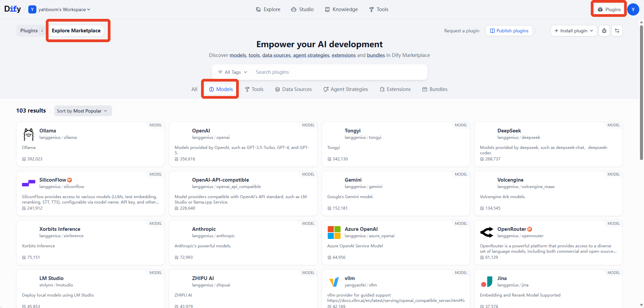644x308 pixels.
Task: Filter by Extensions category
Action: click(x=395, y=89)
